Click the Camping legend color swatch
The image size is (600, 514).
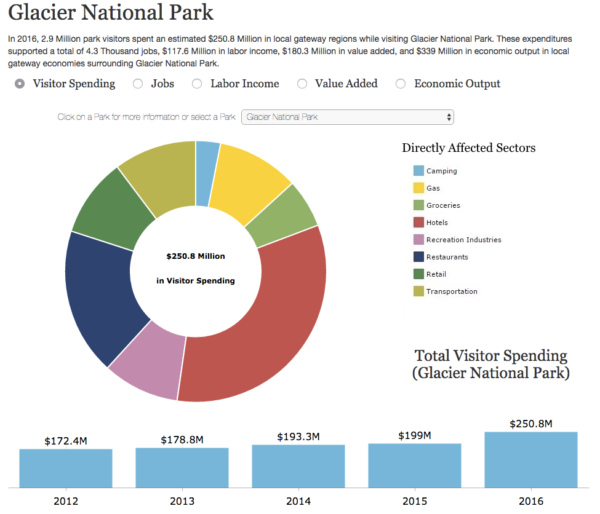(418, 171)
